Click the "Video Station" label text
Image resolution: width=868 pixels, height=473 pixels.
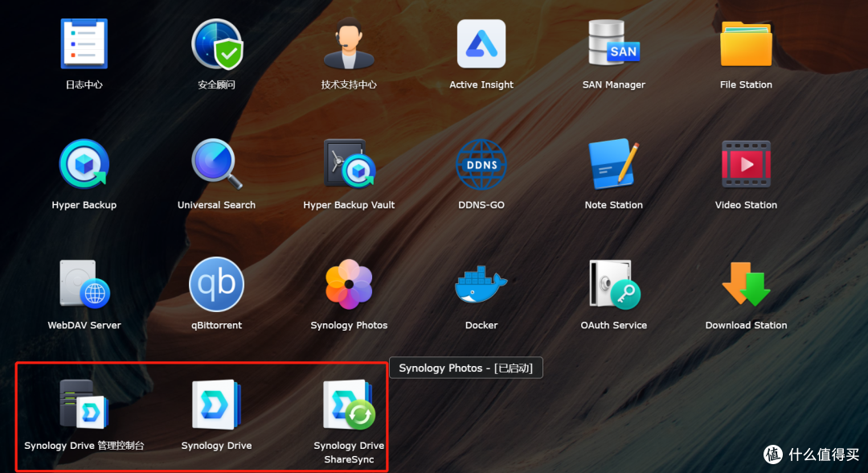pos(746,205)
